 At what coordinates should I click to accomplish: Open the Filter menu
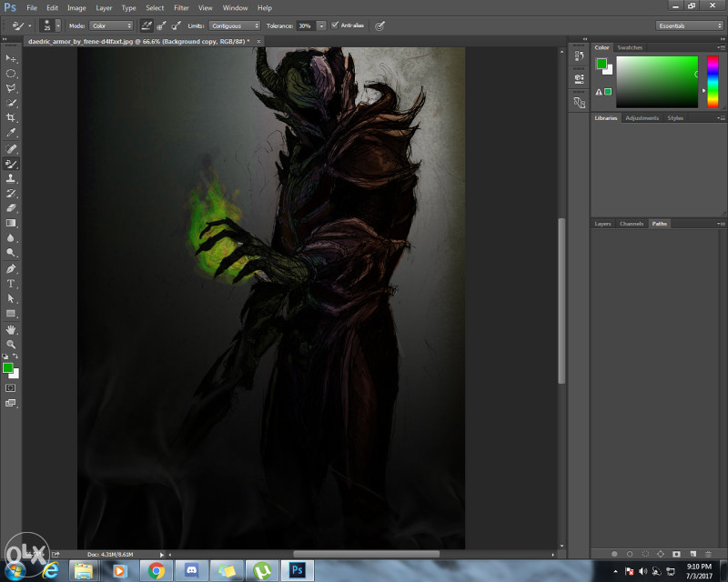[x=181, y=8]
